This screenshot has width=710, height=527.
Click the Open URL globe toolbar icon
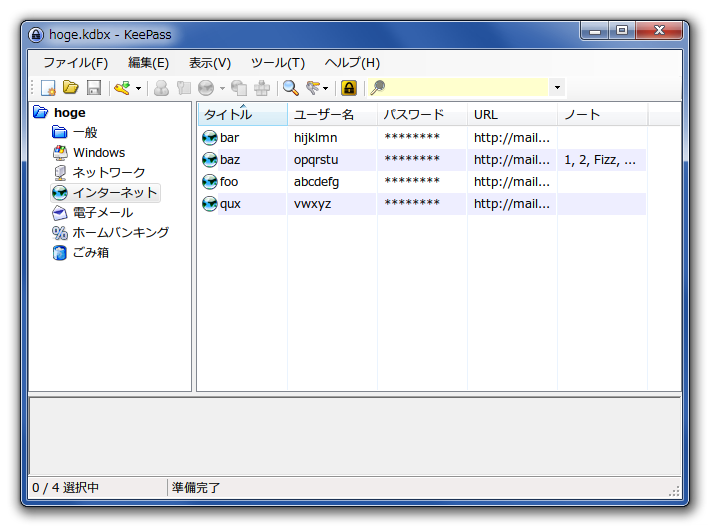click(206, 88)
